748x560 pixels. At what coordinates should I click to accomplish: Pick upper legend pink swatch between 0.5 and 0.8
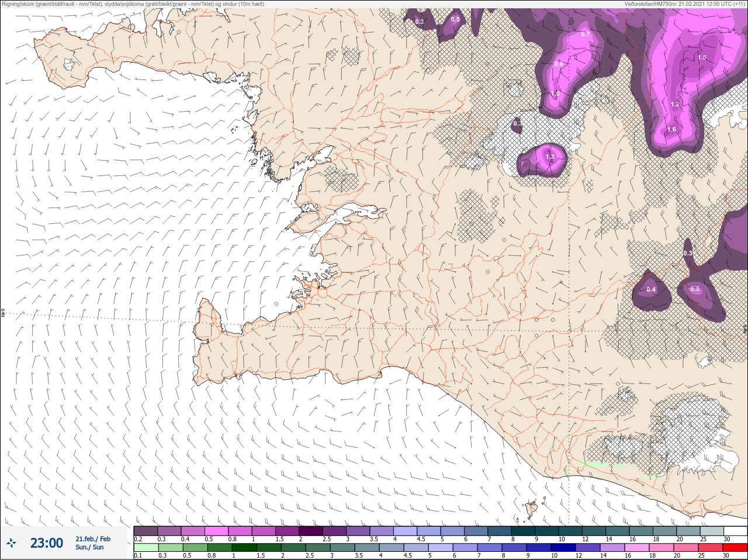[x=217, y=531]
